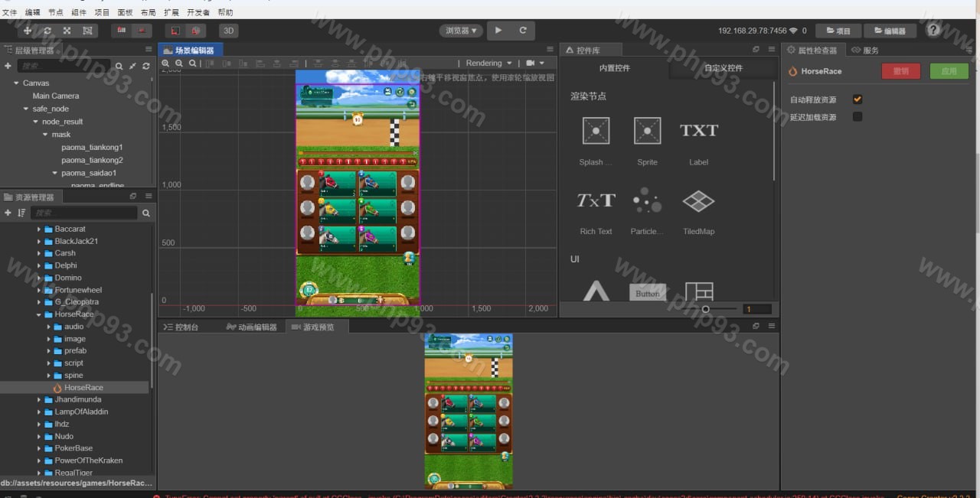980x498 pixels.
Task: Click the play preview button
Action: (498, 31)
